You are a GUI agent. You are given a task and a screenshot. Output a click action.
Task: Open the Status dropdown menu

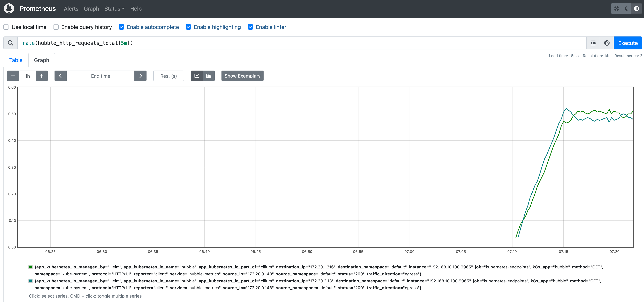[x=114, y=9]
